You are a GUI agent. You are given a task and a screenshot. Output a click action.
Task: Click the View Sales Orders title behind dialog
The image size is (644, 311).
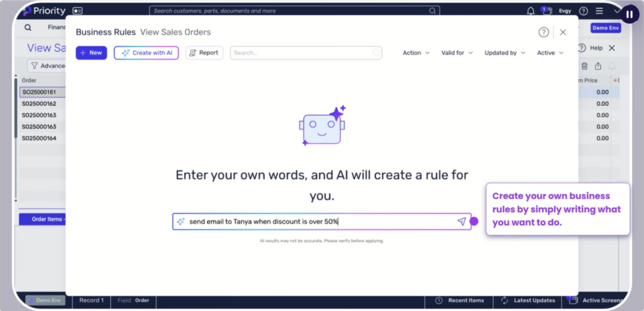[x=46, y=48]
